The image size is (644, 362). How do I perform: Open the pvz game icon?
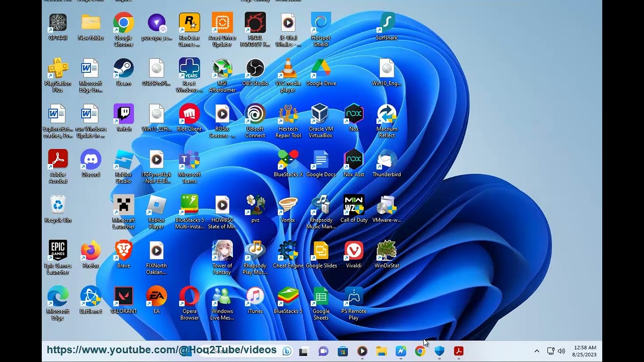[x=255, y=205]
